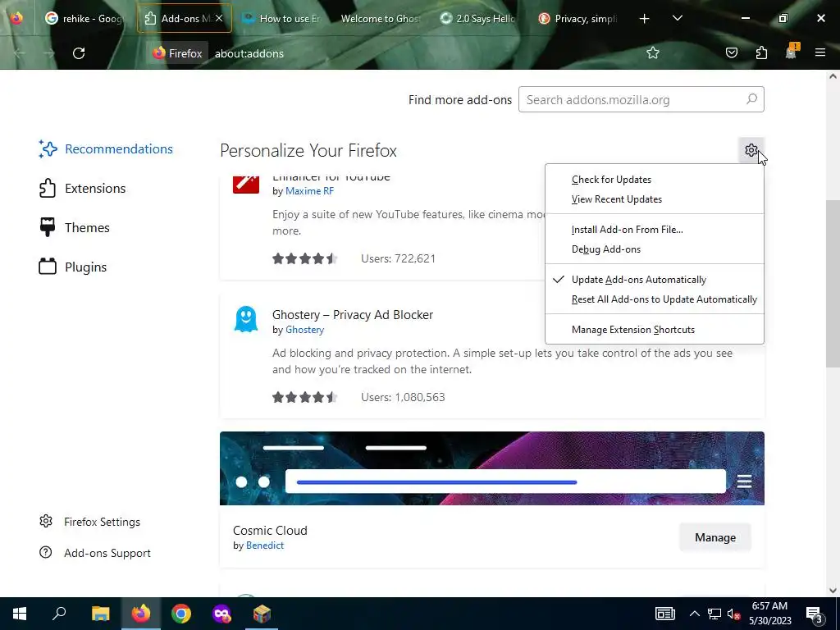Open Windows taskbar search
Viewport: 840px width, 630px height.
[59, 614]
